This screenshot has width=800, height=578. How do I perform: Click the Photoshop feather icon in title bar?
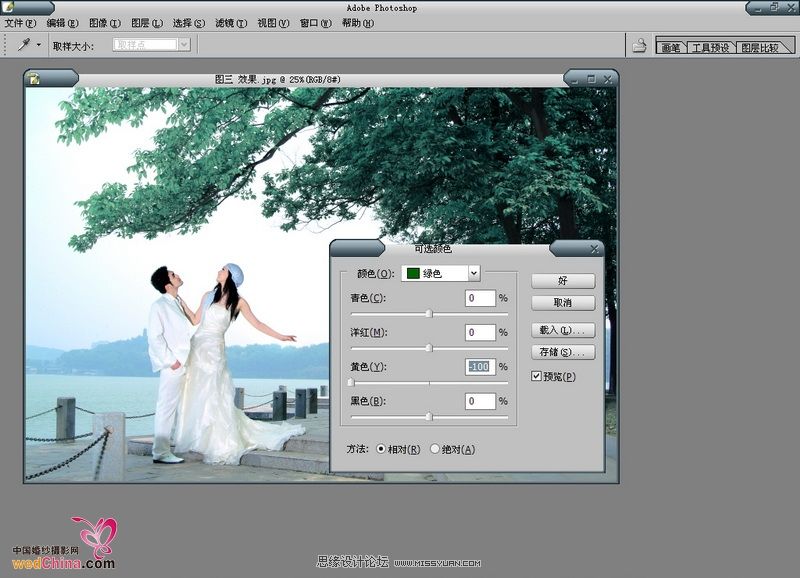(x=7, y=7)
